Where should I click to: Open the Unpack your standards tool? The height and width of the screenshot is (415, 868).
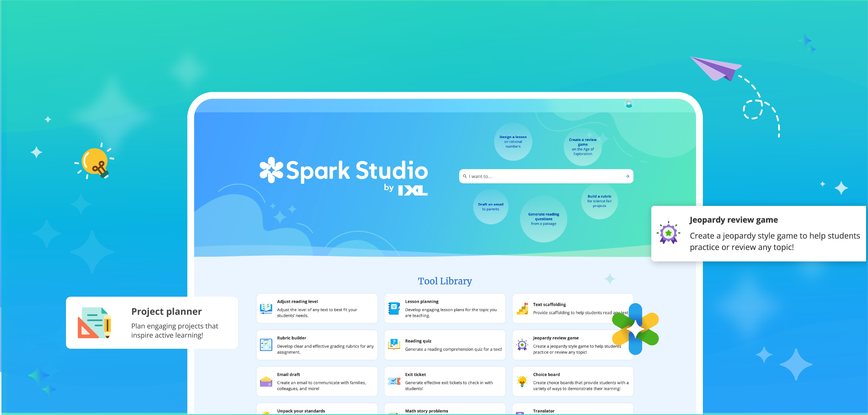[x=317, y=409]
